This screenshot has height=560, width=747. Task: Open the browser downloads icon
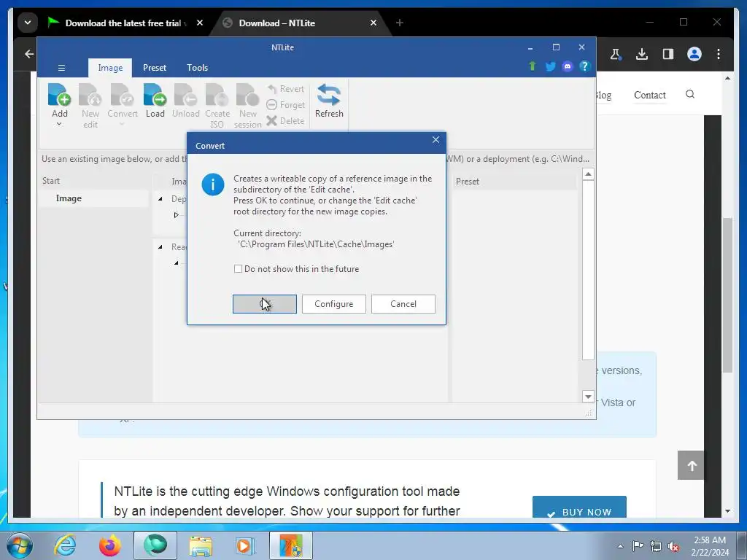click(x=642, y=54)
